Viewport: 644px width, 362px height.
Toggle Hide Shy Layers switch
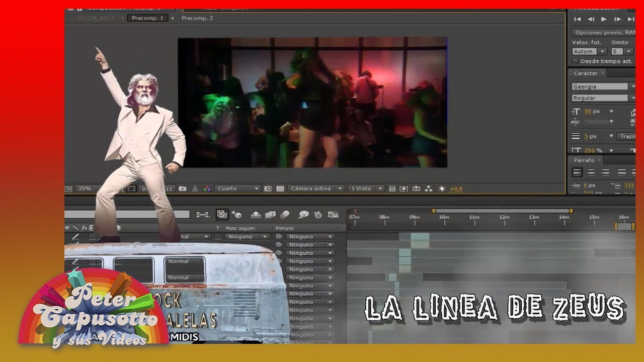click(256, 215)
